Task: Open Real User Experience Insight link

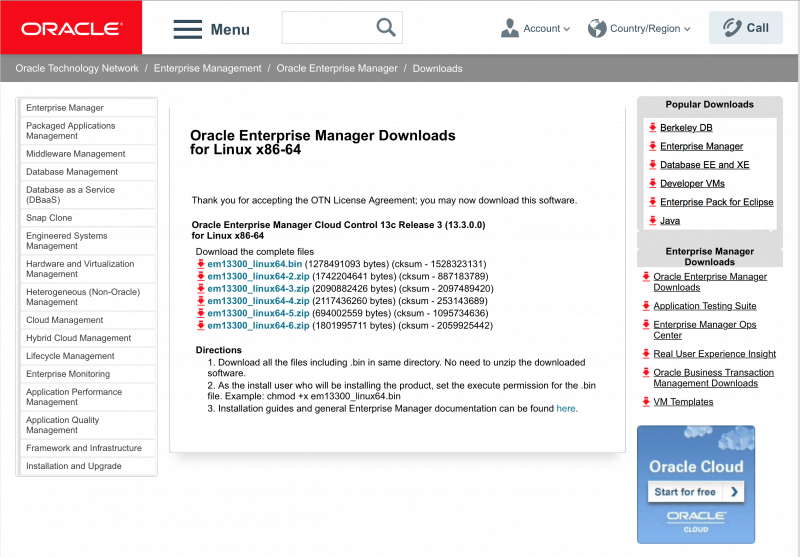Action: tap(714, 354)
